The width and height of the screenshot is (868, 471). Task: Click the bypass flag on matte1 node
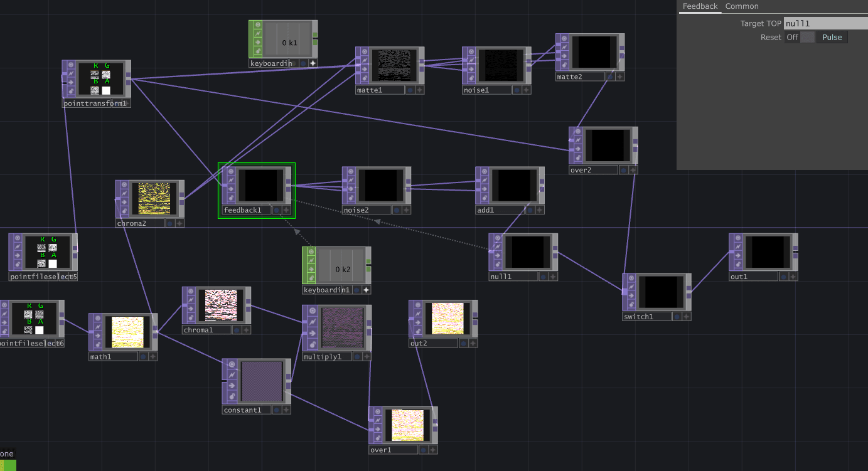(x=365, y=70)
